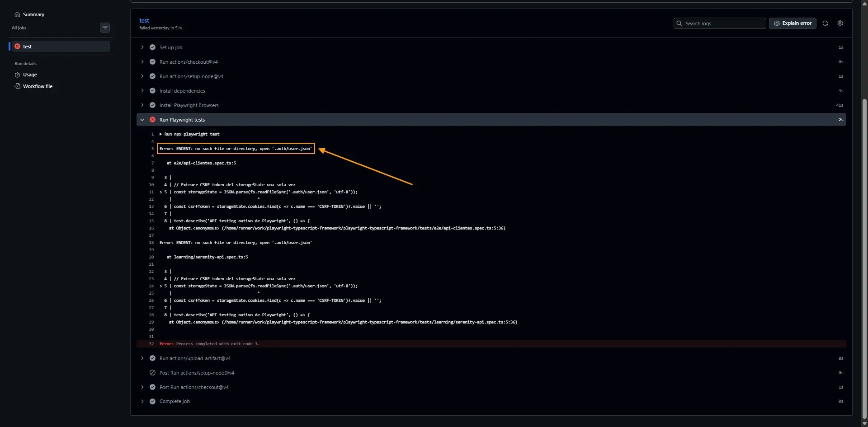
Task: Expand the 'Run npx playwright test' disclosure triangle
Action: [x=160, y=134]
